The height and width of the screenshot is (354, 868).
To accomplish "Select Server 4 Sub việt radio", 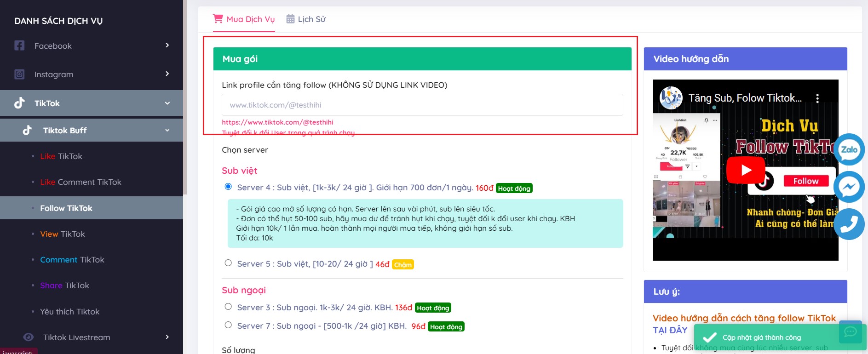I will pos(228,186).
